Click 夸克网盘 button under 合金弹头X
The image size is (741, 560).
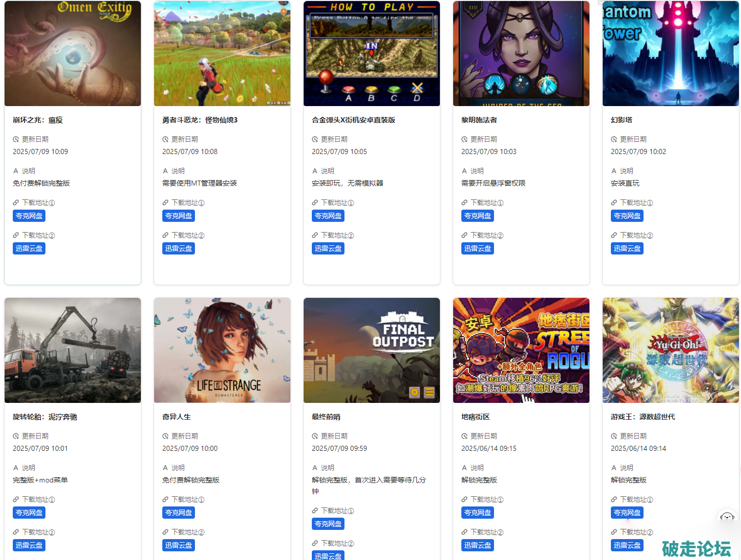(328, 216)
